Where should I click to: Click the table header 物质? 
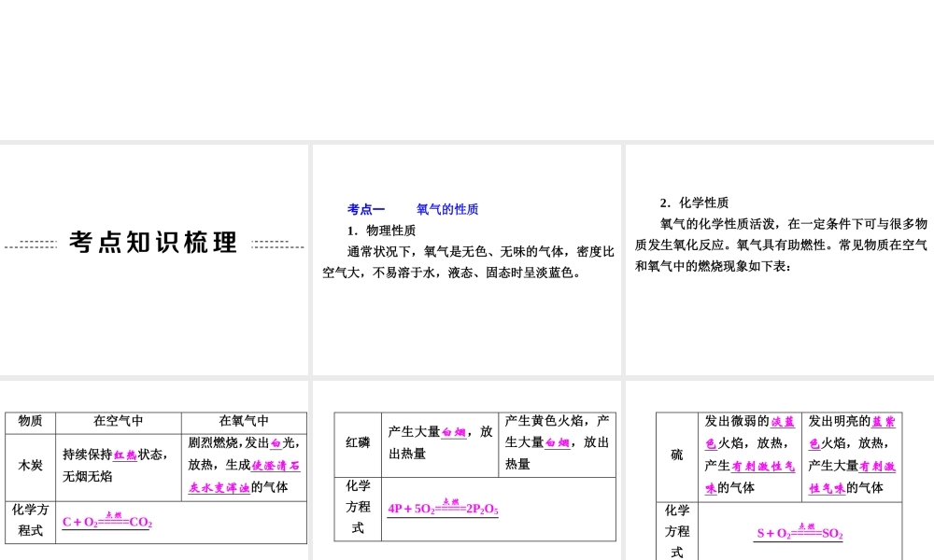tap(31, 421)
